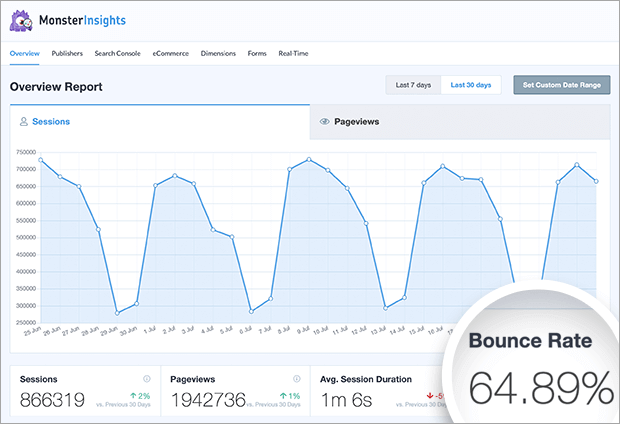Viewport: 620px width, 424px height.
Task: Open info tooltip on Pageviews card
Action: [297, 379]
